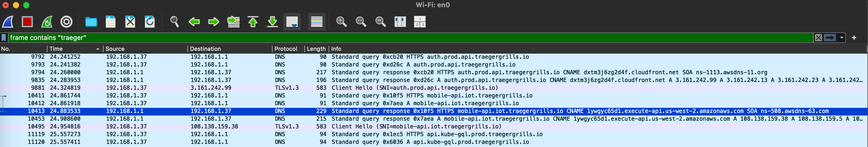The width and height of the screenshot is (868, 147).
Task: Reload this capture file
Action: (x=150, y=22)
